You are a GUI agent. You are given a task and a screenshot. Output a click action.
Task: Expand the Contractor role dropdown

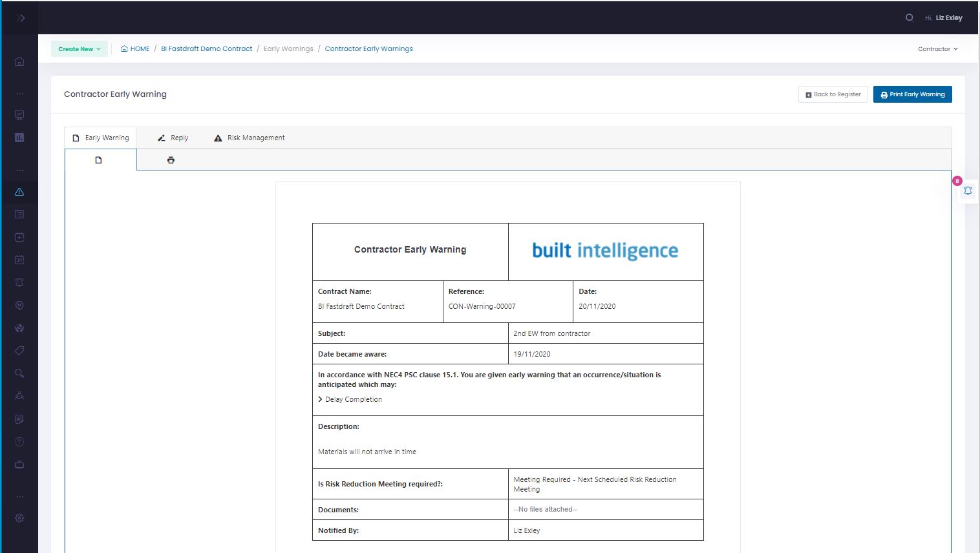click(x=937, y=48)
